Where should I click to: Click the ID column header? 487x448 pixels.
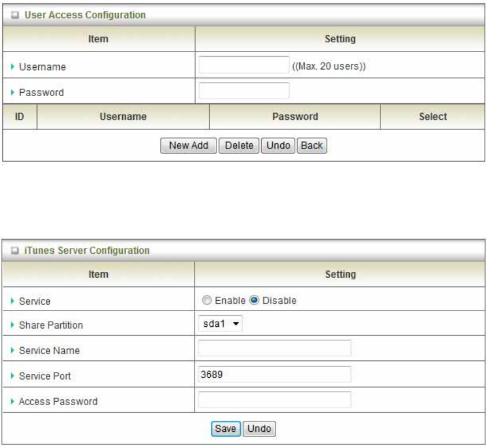[20, 116]
